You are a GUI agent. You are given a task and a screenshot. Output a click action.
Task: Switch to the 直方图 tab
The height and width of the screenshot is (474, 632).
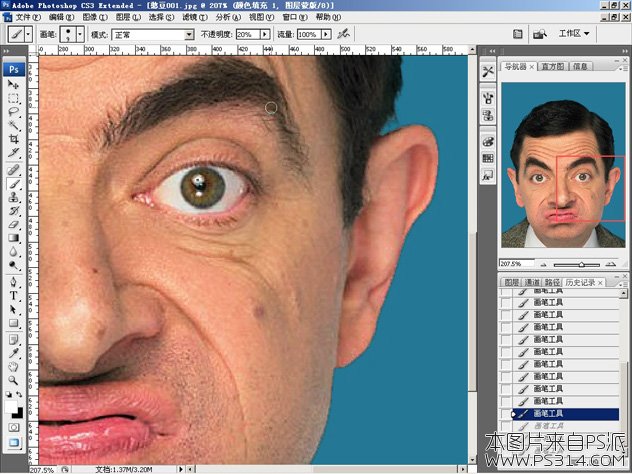click(552, 67)
